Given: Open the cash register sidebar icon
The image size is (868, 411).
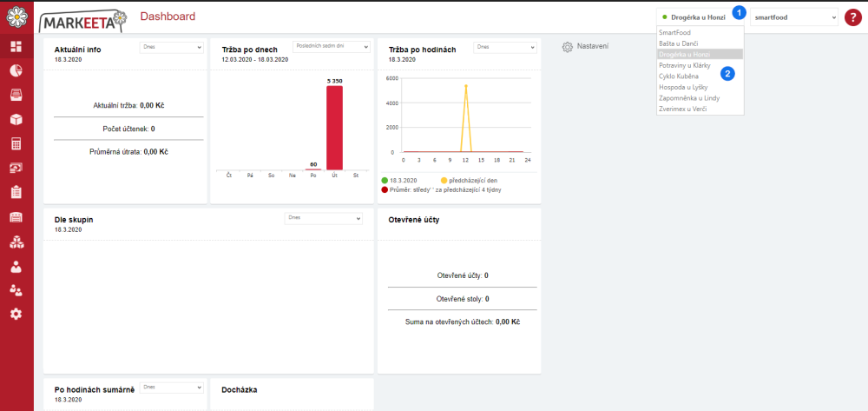Looking at the screenshot, I should pos(16,217).
